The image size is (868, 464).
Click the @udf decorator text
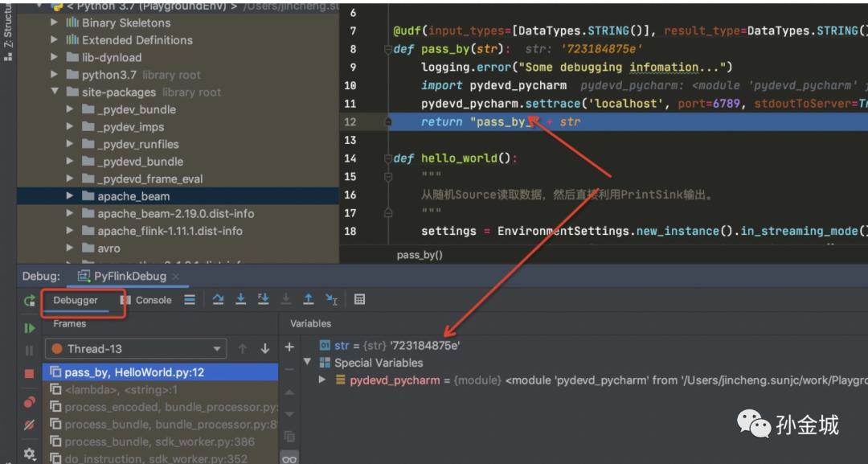[407, 31]
